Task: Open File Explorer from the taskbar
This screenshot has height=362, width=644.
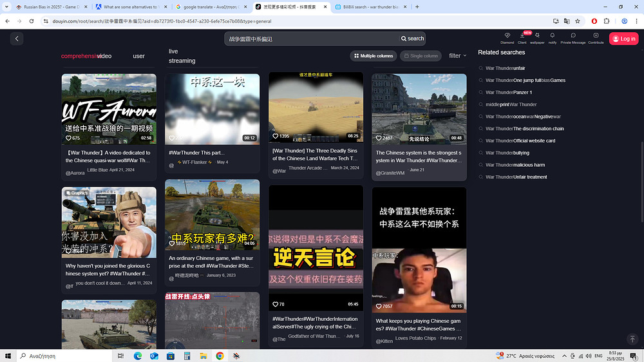Action: [204, 356]
